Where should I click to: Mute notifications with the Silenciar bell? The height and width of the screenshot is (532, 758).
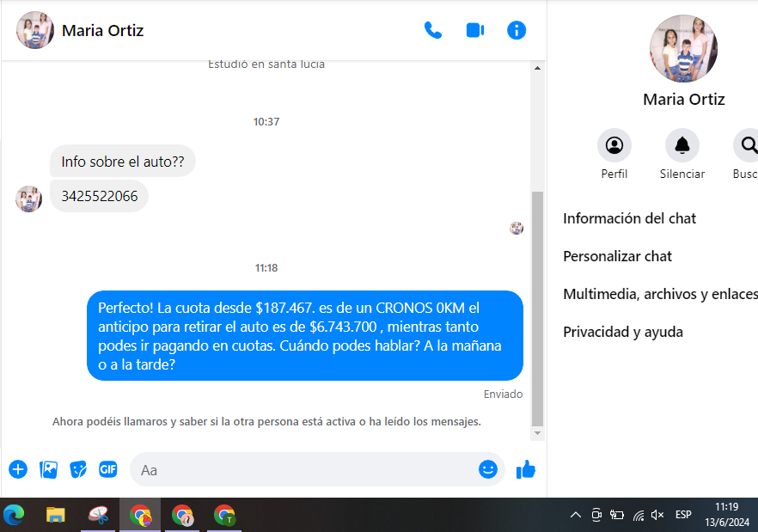682,145
